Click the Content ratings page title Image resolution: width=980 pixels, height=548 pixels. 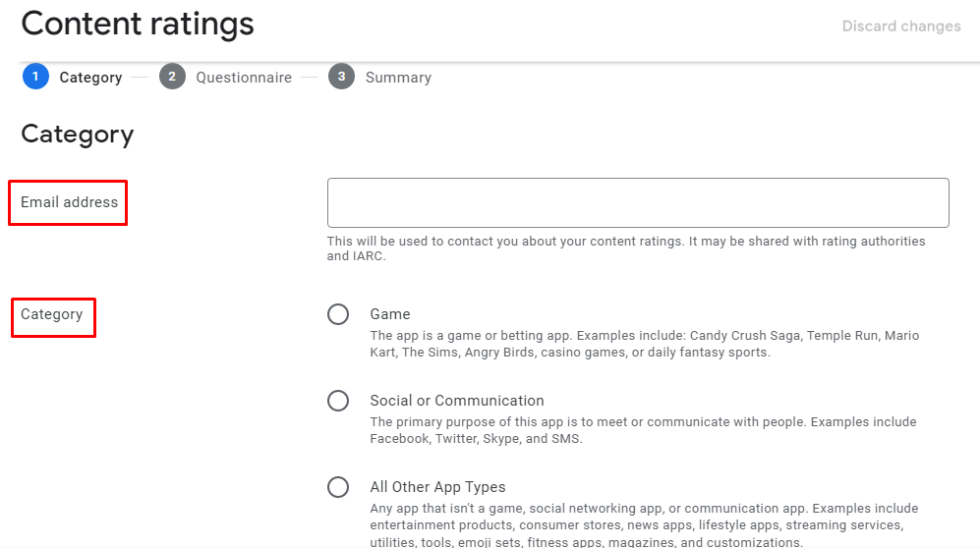pyautogui.click(x=138, y=24)
